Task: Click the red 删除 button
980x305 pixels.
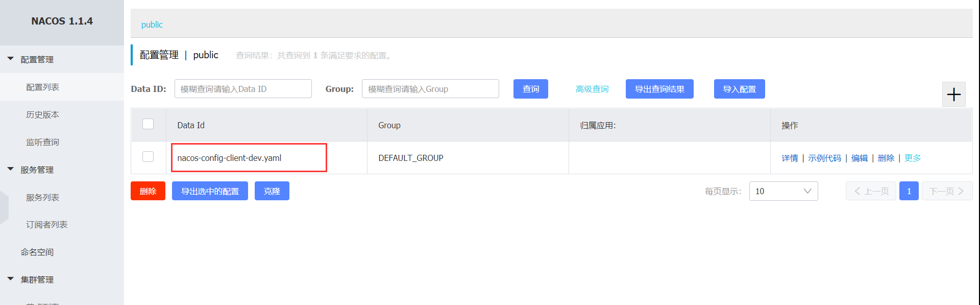Action: [148, 191]
